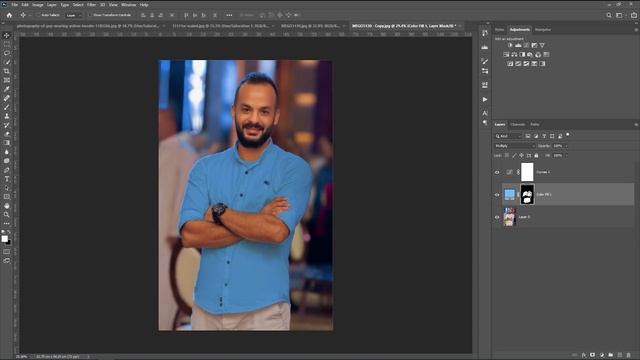Select the Eraser tool
Screen dimensions: 640x360
click(x=7, y=134)
